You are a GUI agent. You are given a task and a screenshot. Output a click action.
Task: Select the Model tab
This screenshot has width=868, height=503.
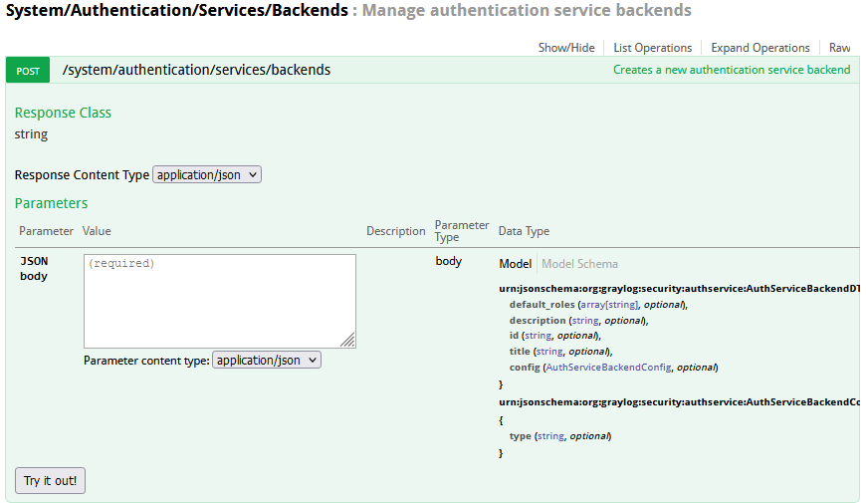tap(515, 264)
